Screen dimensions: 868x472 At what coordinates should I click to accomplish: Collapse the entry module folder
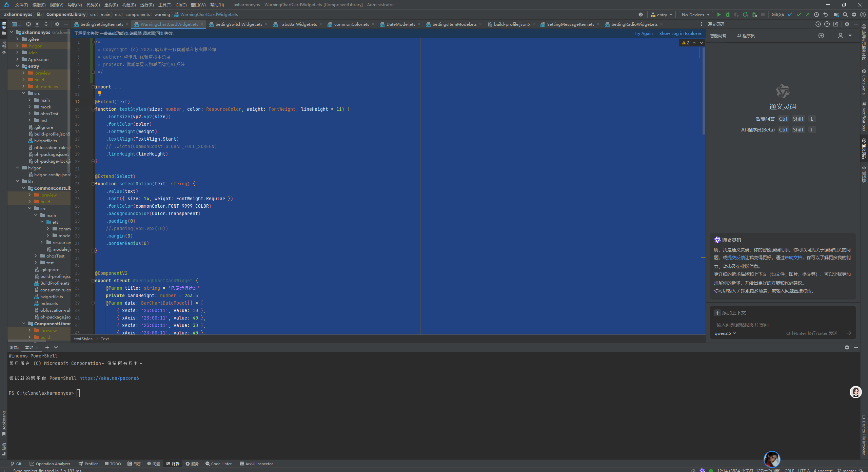17,66
